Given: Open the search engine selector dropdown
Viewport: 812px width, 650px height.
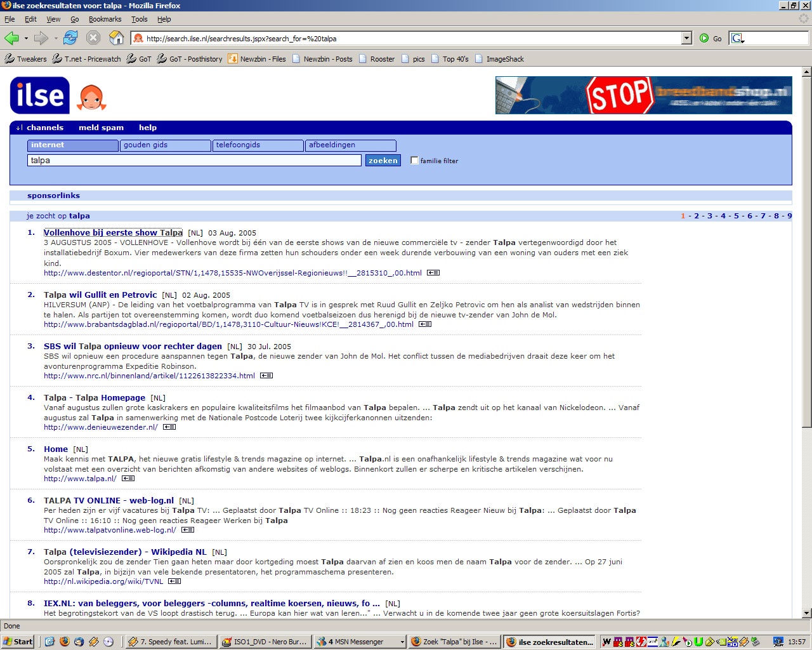Looking at the screenshot, I should 738,39.
